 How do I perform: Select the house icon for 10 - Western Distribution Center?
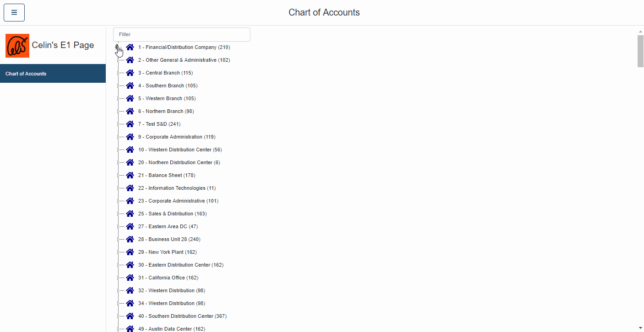pyautogui.click(x=130, y=150)
